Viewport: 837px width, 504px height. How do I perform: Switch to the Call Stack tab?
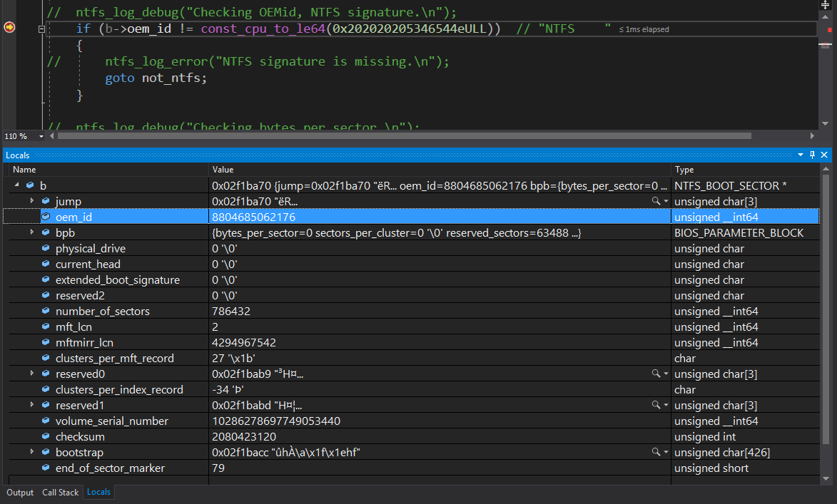coord(61,493)
